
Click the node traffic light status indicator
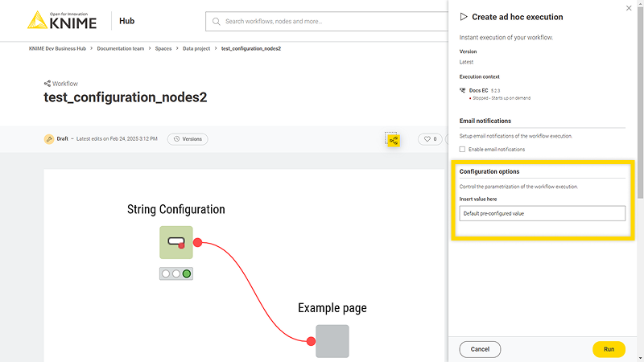click(175, 274)
